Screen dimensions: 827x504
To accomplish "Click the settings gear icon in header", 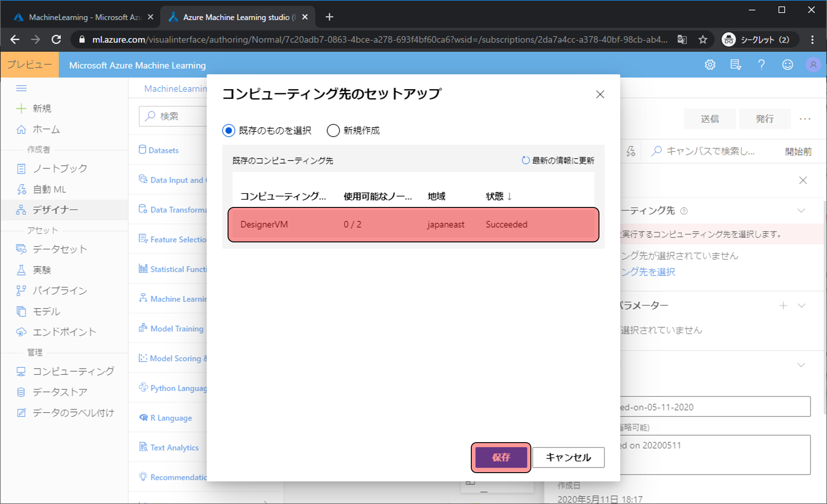I will pyautogui.click(x=710, y=65).
